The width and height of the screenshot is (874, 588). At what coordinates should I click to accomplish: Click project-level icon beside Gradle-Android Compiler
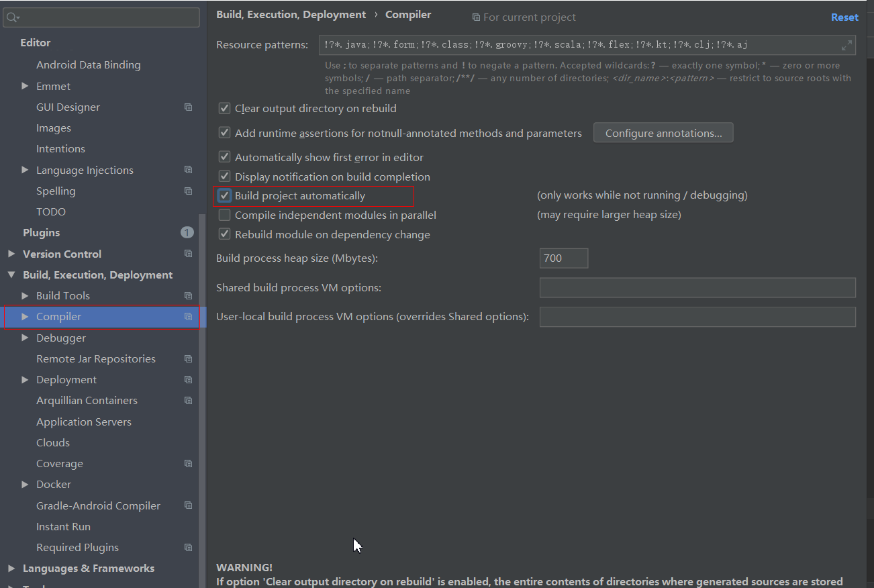[x=189, y=505]
